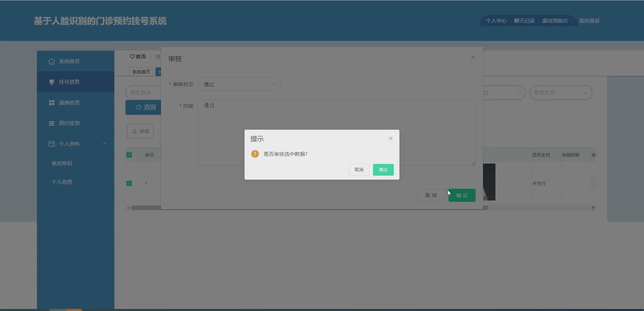
Task: Open the 是否支付 dropdown filter
Action: coord(560,93)
